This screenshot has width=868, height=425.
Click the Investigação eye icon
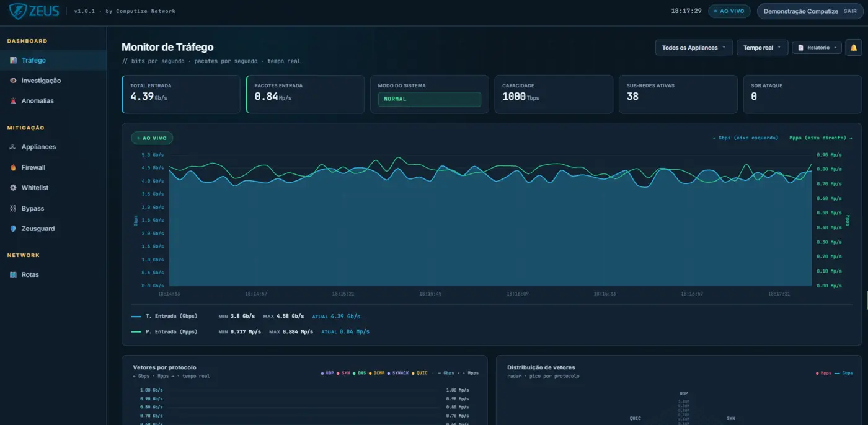(x=13, y=81)
